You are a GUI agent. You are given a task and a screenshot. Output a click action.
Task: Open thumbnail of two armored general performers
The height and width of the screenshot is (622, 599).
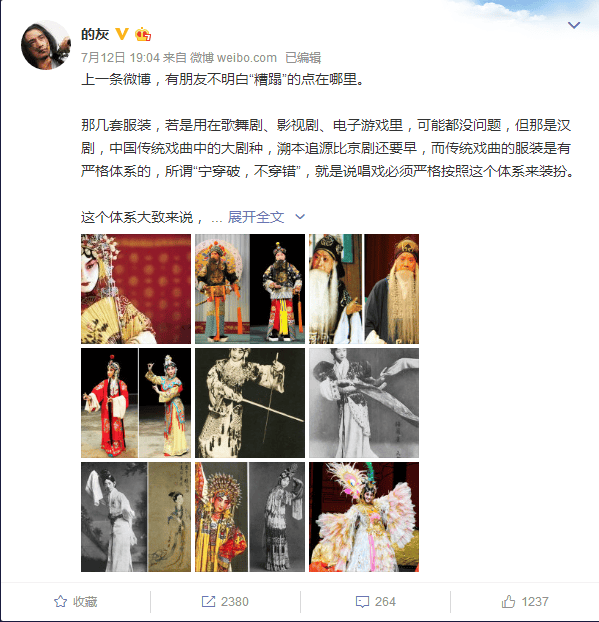pyautogui.click(x=250, y=289)
